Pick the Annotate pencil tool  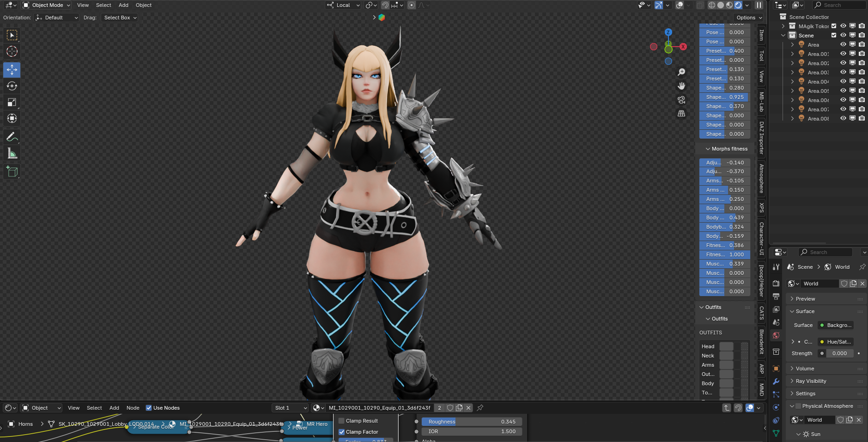(12, 137)
